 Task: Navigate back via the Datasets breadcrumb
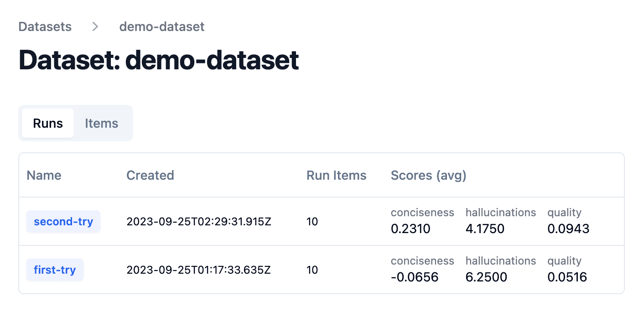pyautogui.click(x=45, y=26)
